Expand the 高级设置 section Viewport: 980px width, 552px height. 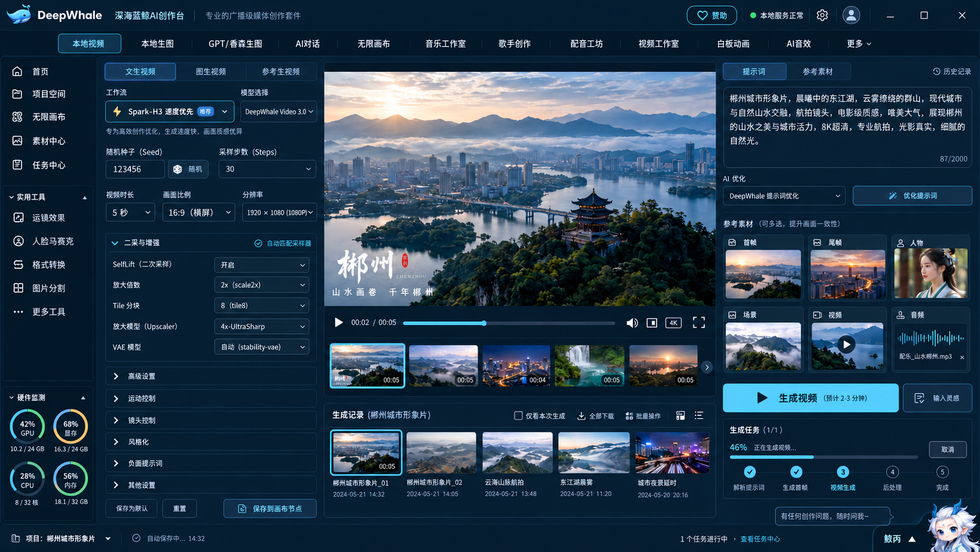coord(211,376)
